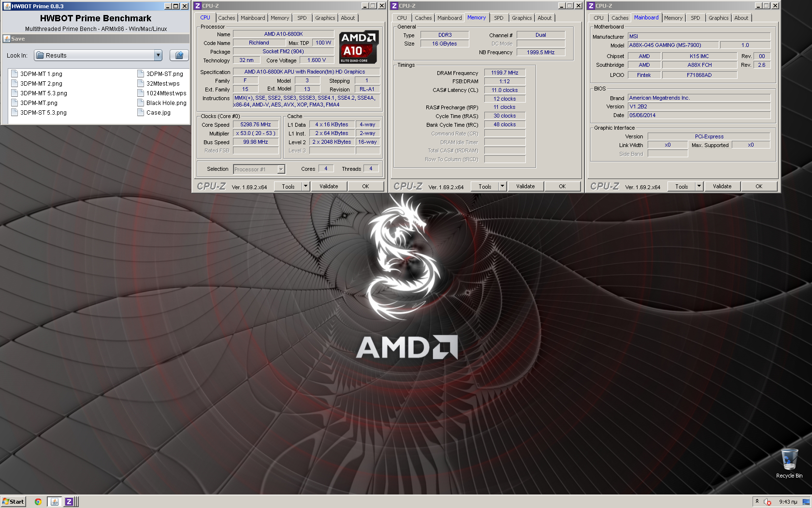Click the file icon next to Black Hole.png
Screen dimensions: 812x508
[x=141, y=103]
